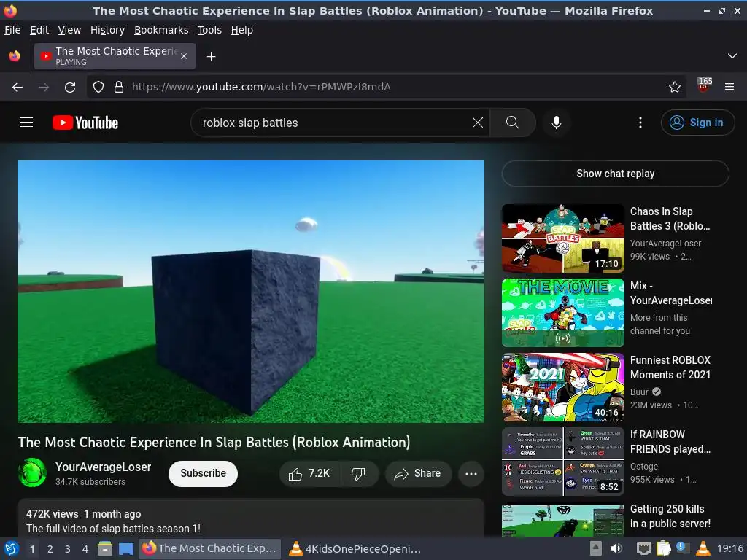Open Help menu
747x560 pixels.
[x=242, y=30]
